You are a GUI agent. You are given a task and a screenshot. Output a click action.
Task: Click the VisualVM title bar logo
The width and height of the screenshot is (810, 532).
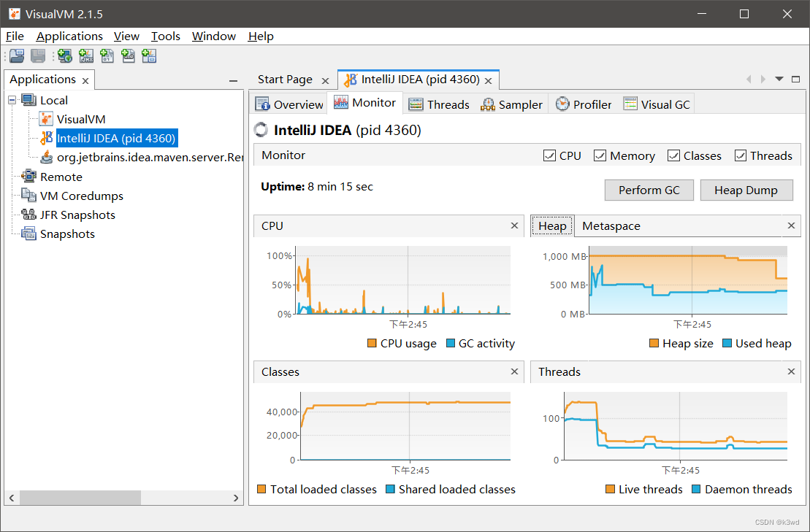click(x=15, y=14)
